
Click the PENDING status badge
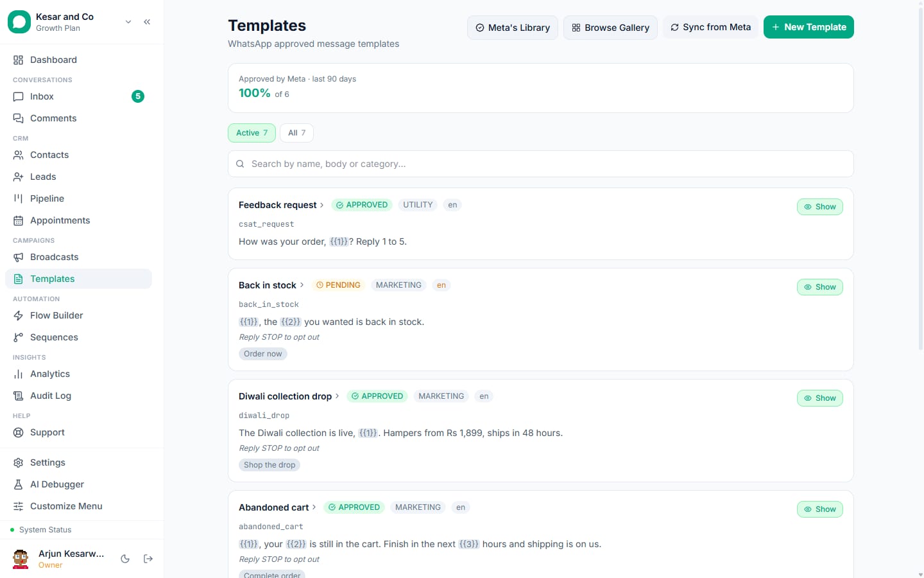pos(338,285)
